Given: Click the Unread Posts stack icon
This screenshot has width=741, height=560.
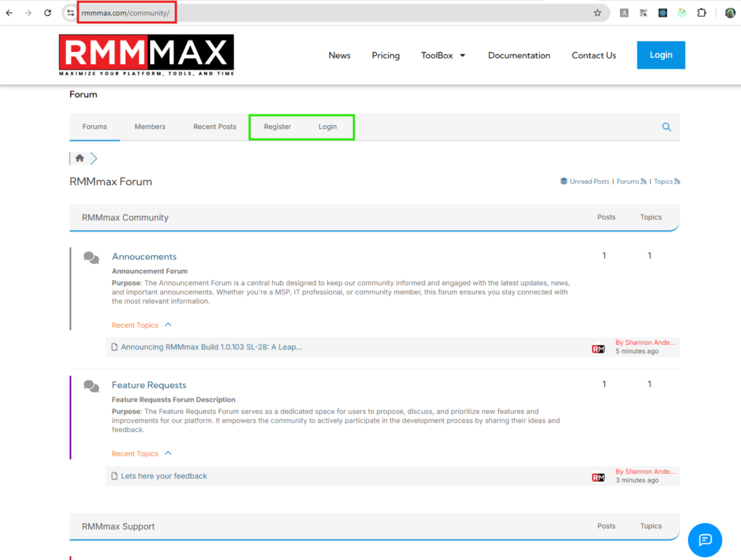Looking at the screenshot, I should point(564,181).
